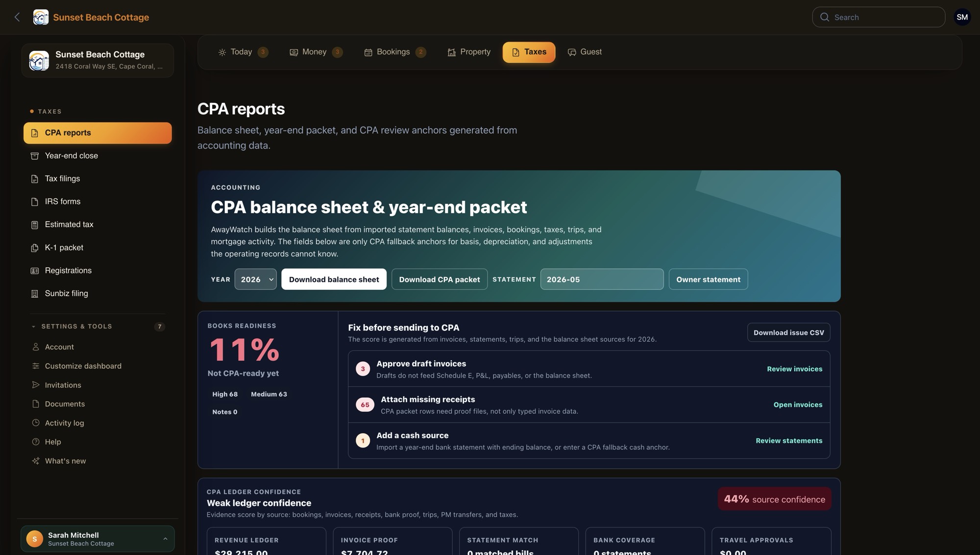The height and width of the screenshot is (555, 980).
Task: Click the CPA reports document icon
Action: coord(35,133)
